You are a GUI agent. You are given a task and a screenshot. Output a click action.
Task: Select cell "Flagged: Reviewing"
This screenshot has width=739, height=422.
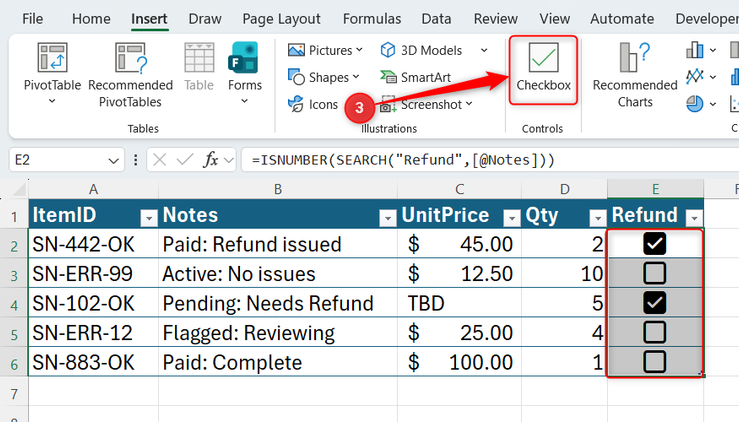click(x=278, y=332)
